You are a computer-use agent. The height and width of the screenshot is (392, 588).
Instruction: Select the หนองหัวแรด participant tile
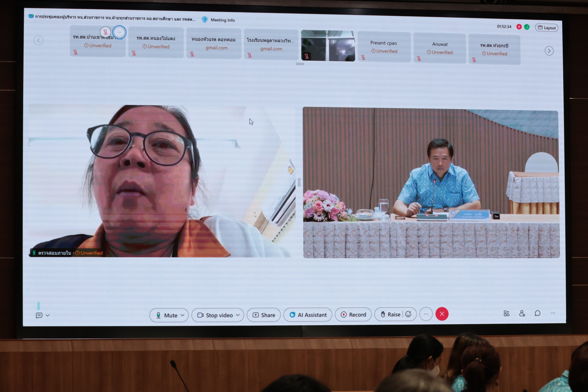point(214,44)
